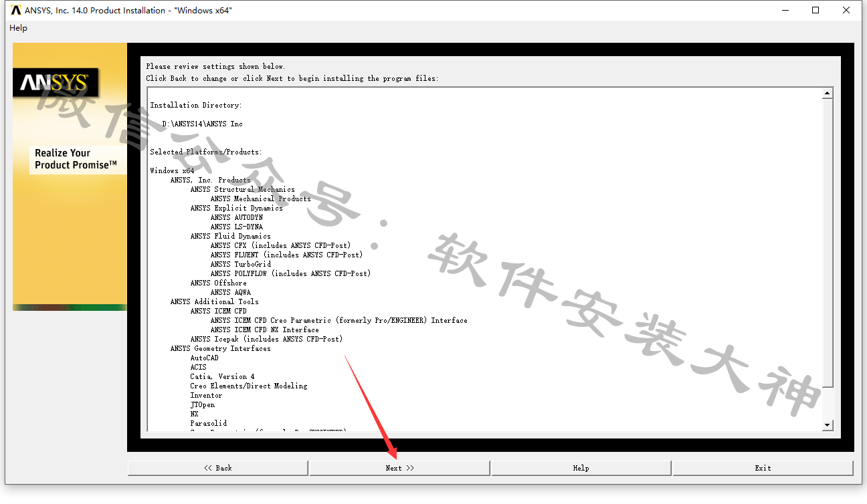Image resolution: width=867 pixels, height=504 pixels.
Task: Click 'JTOpen' in the list
Action: (x=202, y=404)
